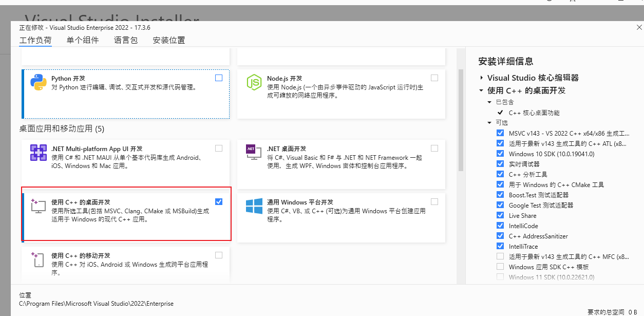Click the Python development workload icon
The image size is (644, 316).
click(x=39, y=83)
